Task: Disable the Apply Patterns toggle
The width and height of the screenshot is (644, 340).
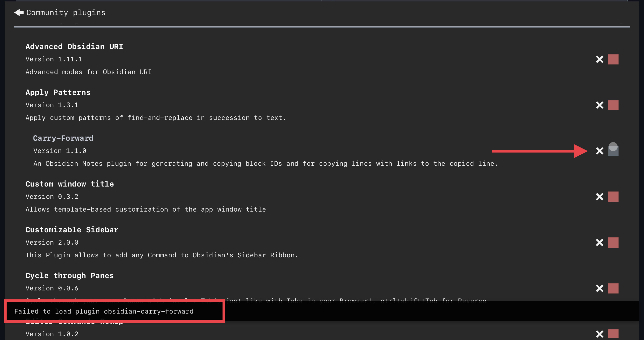Action: (x=613, y=105)
